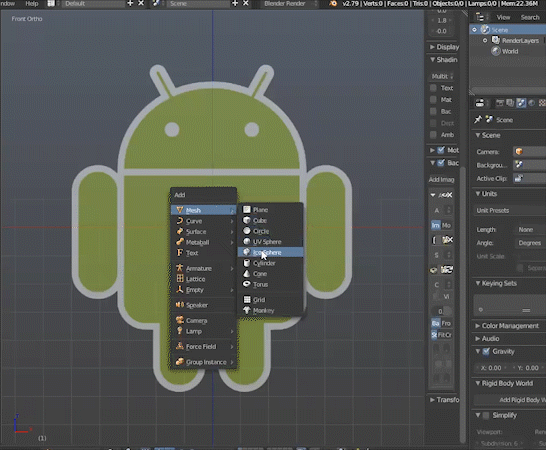The image size is (546, 450).
Task: Open the World properties tab icon
Action: coord(531,103)
